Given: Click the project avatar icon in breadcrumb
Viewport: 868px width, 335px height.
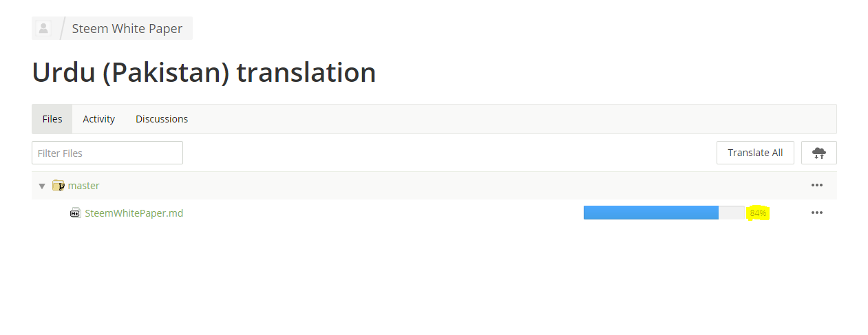Looking at the screenshot, I should (43, 28).
